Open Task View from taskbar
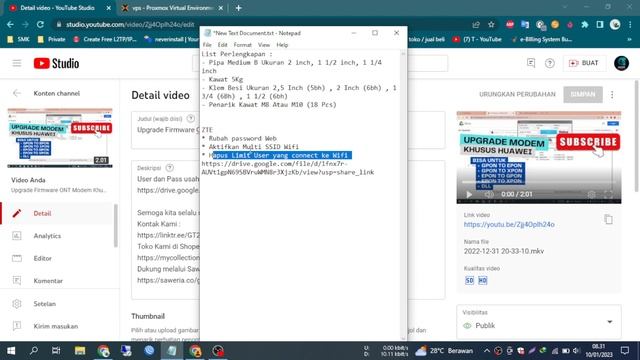The image size is (640, 360). click(x=56, y=351)
